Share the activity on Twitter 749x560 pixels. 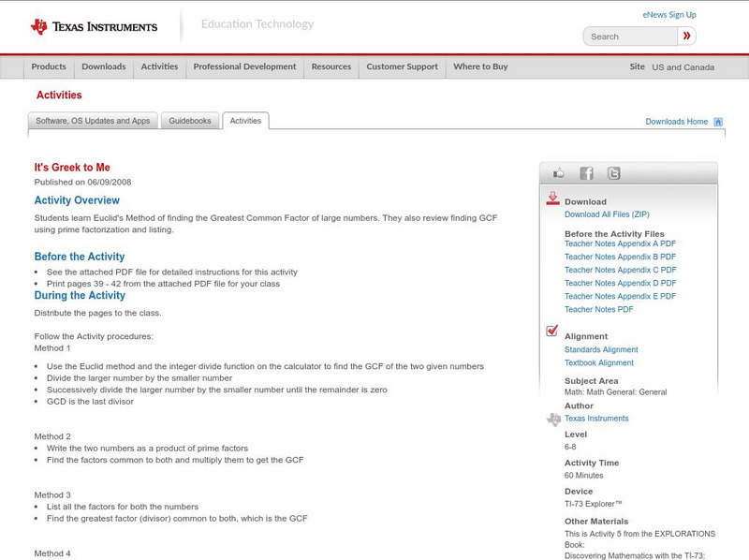[613, 173]
